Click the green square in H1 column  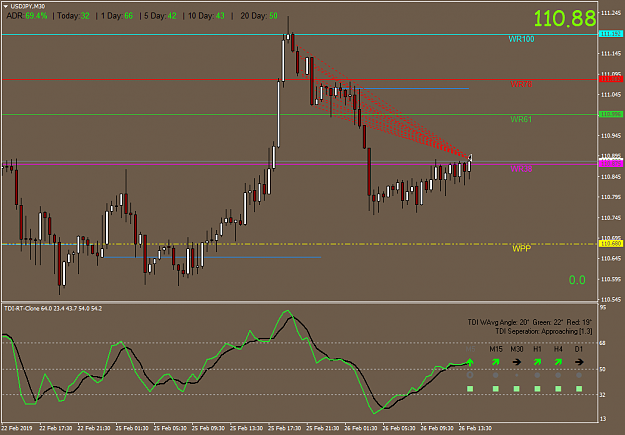tap(537, 388)
